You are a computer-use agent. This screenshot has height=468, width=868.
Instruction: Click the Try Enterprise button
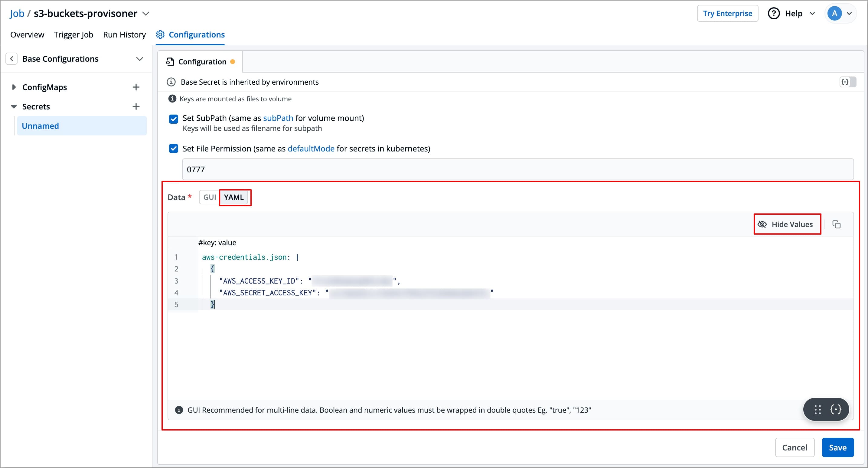point(727,13)
